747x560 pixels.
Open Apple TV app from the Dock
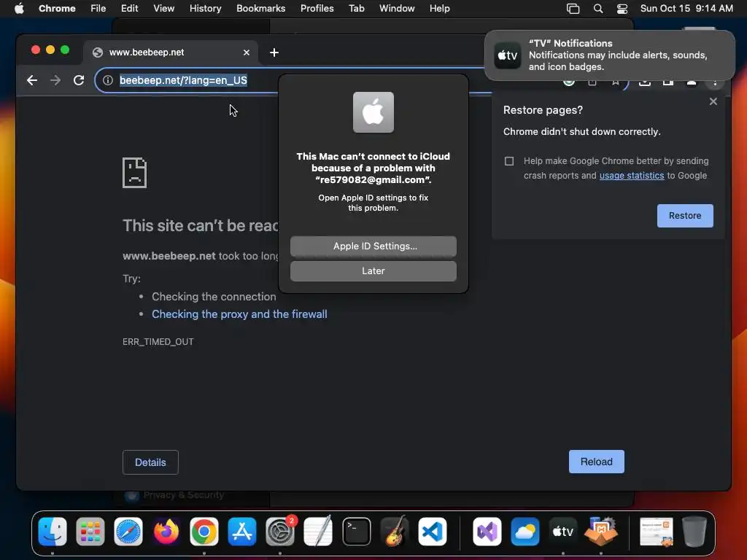point(562,531)
